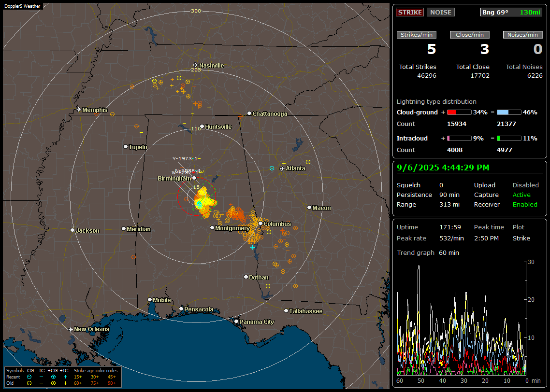
Task: Click the Squelch value 0
Action: click(x=441, y=185)
